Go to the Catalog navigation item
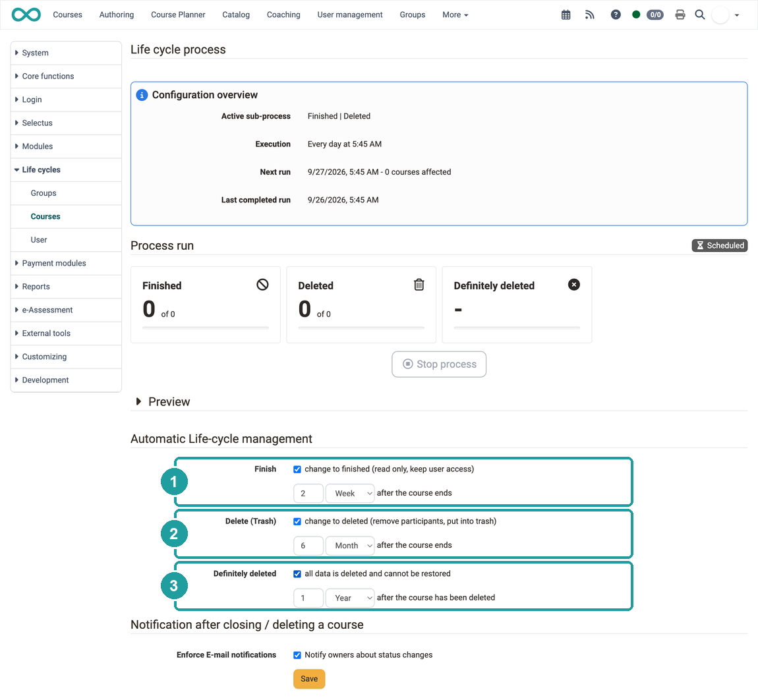The image size is (758, 700). point(236,15)
